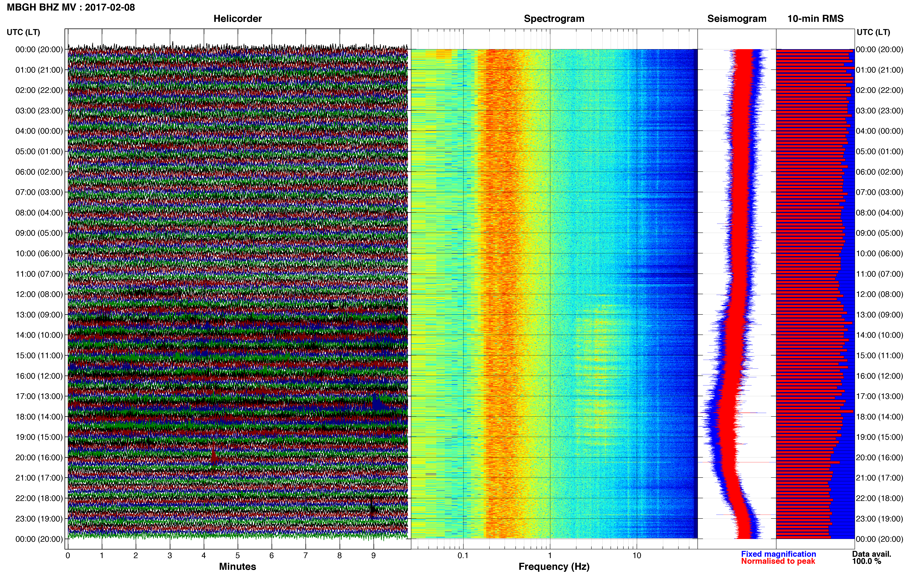
Task: Click the 'Data avail.' label
Action: (x=872, y=554)
